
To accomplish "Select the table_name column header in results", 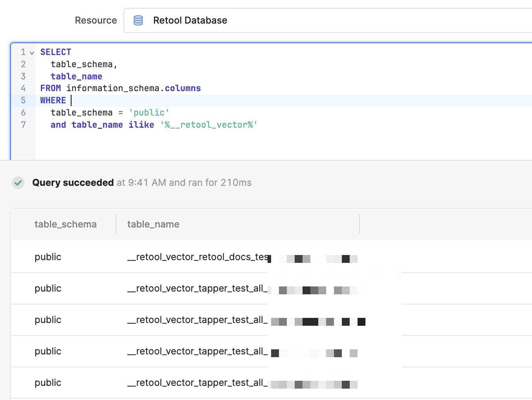I will tap(153, 224).
